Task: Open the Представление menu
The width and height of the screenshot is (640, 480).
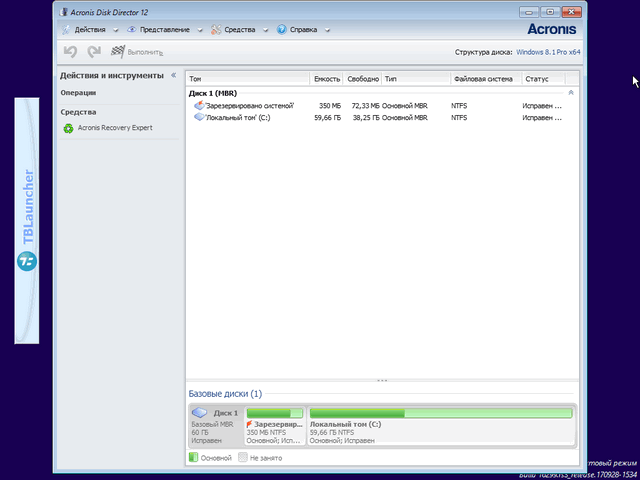Action: pyautogui.click(x=164, y=30)
